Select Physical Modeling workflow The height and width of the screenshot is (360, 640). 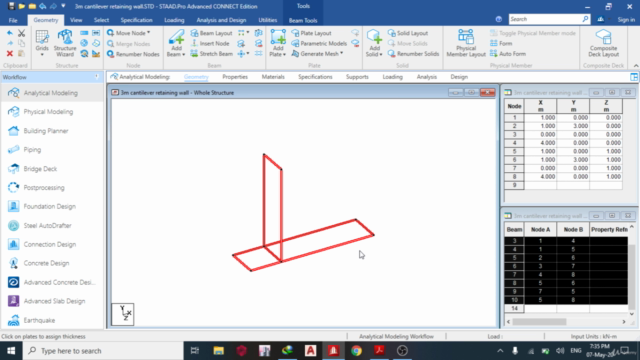point(48,112)
